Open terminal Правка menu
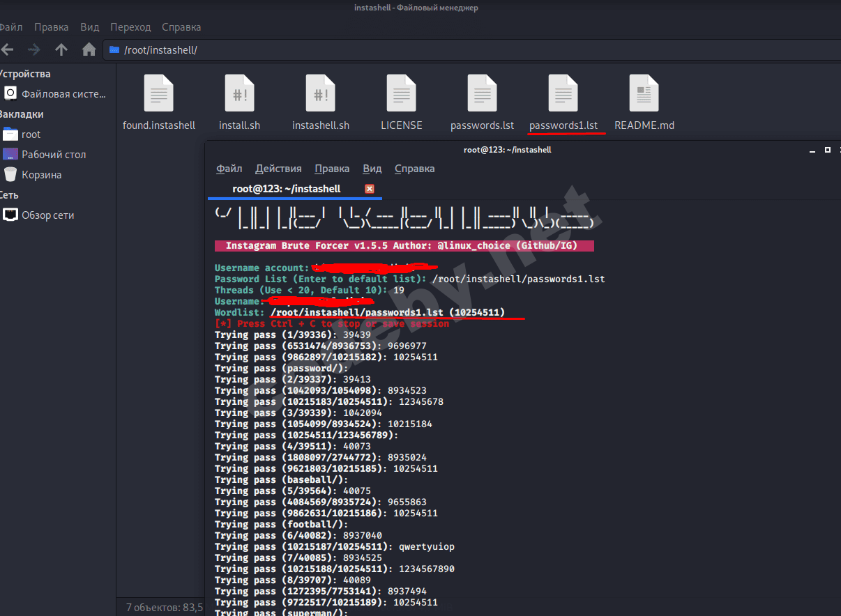 click(332, 169)
